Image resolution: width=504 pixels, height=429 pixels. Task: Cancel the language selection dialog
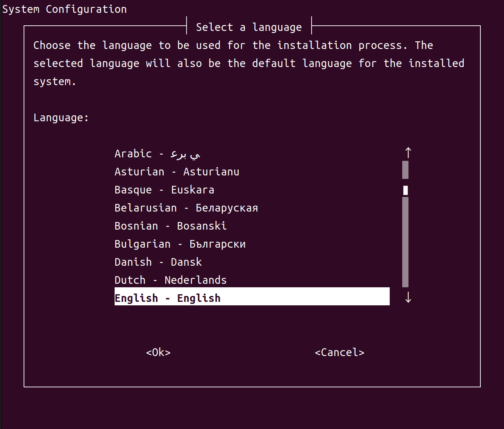click(x=339, y=352)
